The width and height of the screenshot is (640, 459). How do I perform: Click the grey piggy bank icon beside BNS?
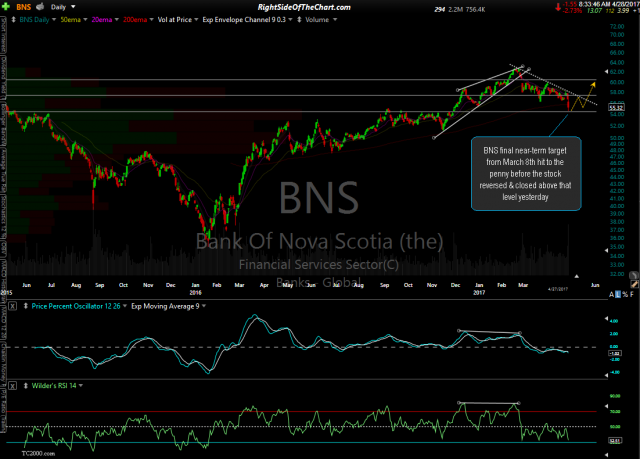pyautogui.click(x=40, y=7)
